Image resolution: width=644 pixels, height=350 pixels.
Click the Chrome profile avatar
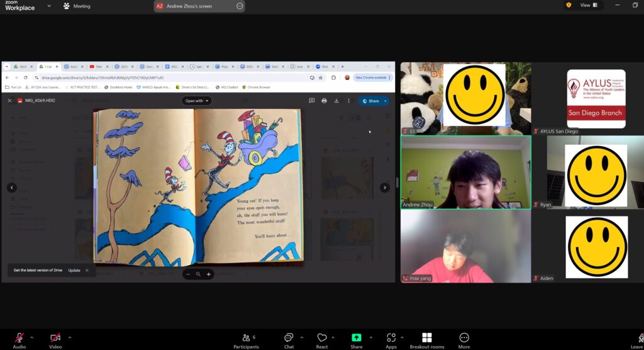pos(347,77)
